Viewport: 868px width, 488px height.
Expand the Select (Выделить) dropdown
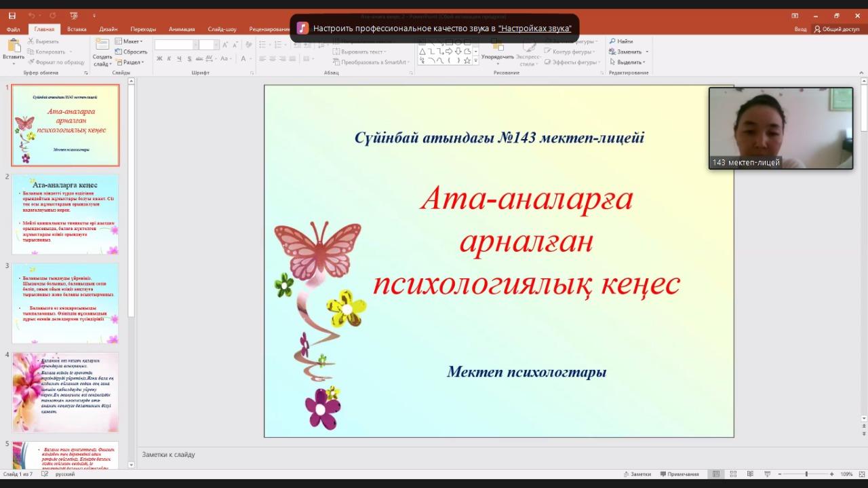point(629,62)
